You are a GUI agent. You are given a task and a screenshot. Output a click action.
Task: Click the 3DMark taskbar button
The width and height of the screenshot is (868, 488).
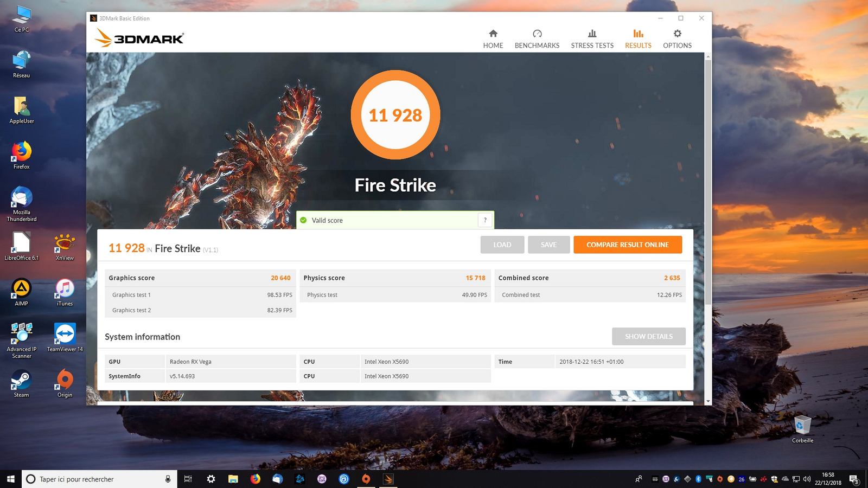click(x=388, y=479)
